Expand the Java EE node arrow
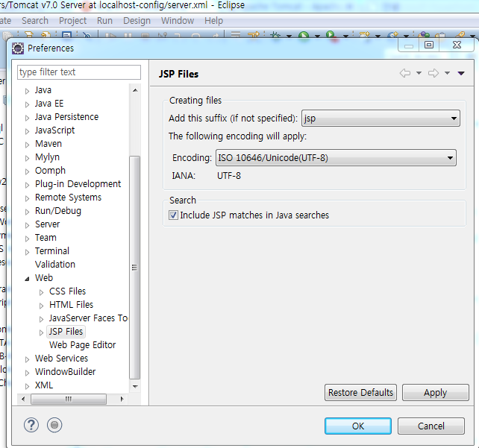 (27, 104)
